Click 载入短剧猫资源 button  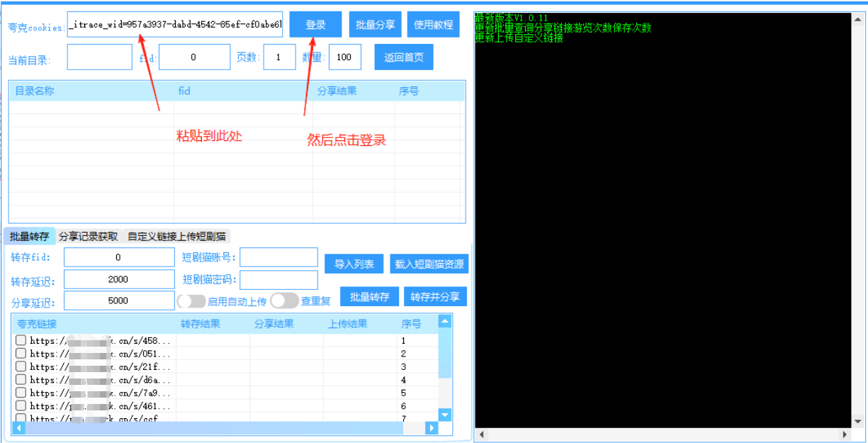coord(429,264)
